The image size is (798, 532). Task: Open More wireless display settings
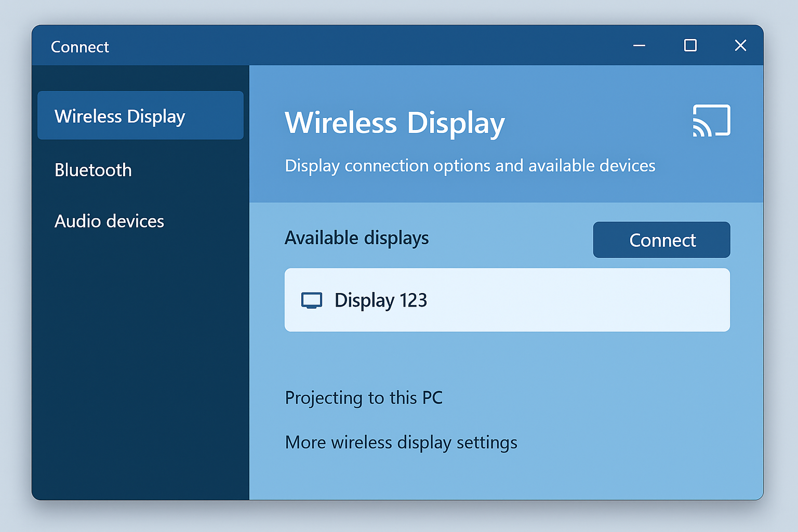(401, 442)
